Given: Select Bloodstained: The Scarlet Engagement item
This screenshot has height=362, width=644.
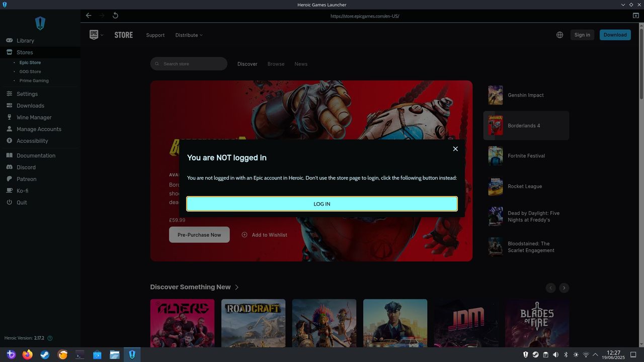Looking at the screenshot, I should pyautogui.click(x=526, y=247).
